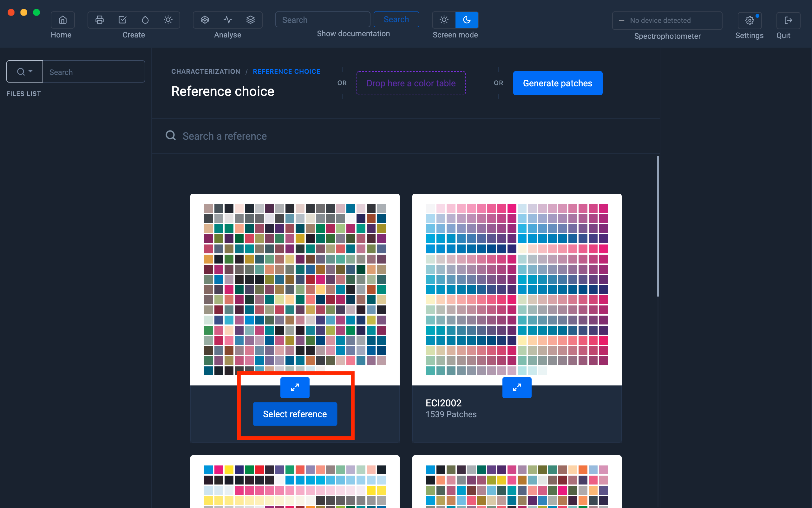Click the Reference Choice breadcrumb

286,71
